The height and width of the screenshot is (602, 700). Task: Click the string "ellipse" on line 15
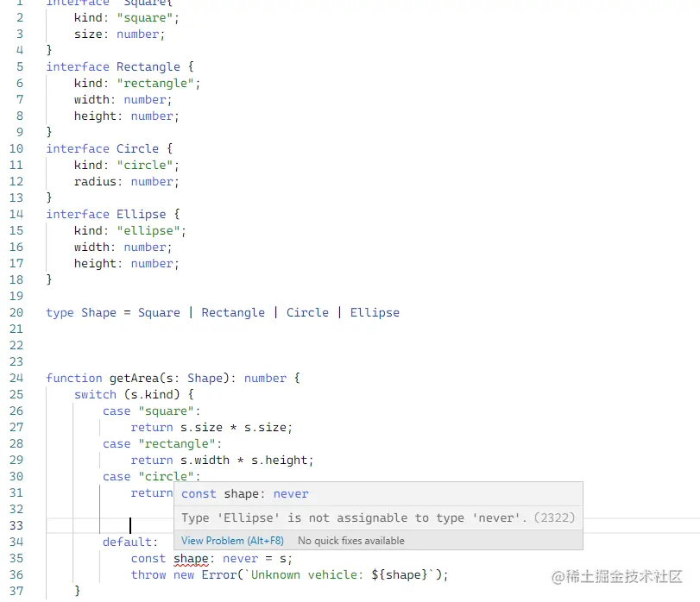148,230
